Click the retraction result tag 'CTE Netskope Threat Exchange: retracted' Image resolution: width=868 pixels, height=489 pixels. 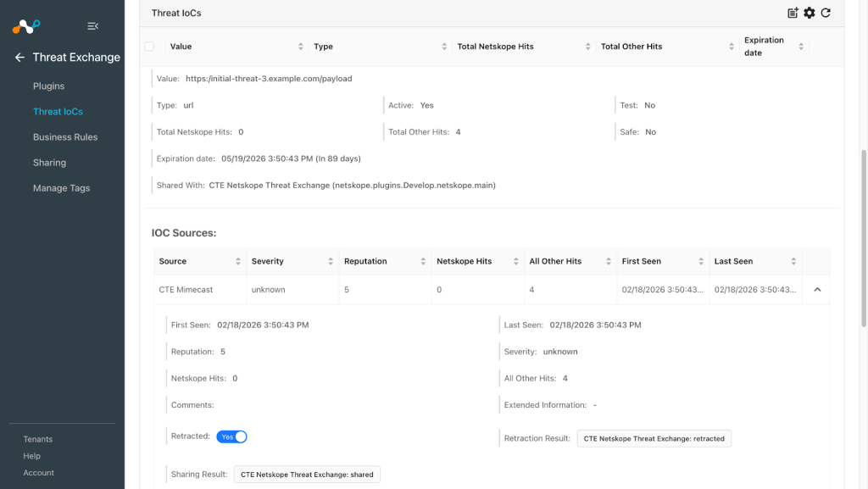coord(654,439)
